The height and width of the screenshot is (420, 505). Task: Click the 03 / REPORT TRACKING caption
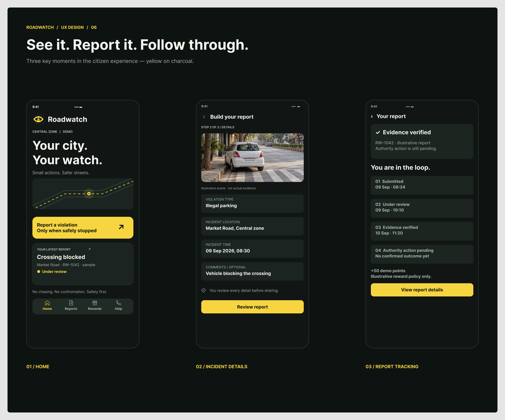[392, 367]
